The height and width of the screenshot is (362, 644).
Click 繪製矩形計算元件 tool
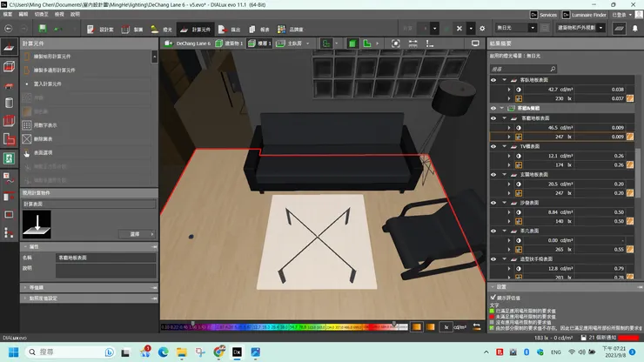(x=52, y=56)
